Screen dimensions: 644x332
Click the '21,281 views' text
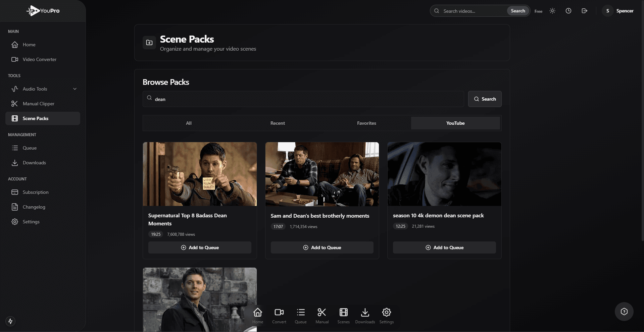pyautogui.click(x=423, y=226)
